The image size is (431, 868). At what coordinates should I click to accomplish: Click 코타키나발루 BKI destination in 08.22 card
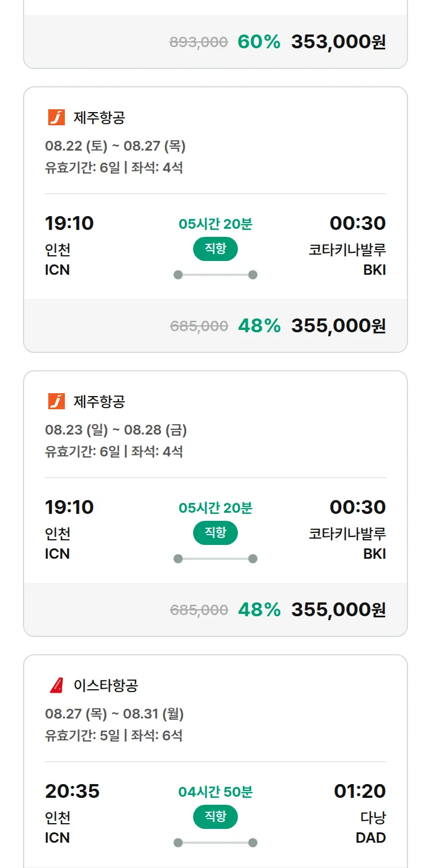tap(347, 259)
